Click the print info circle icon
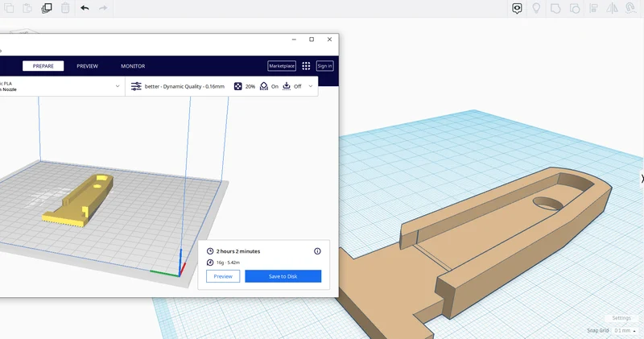Screen dimensions: 644x339 pyautogui.click(x=317, y=251)
